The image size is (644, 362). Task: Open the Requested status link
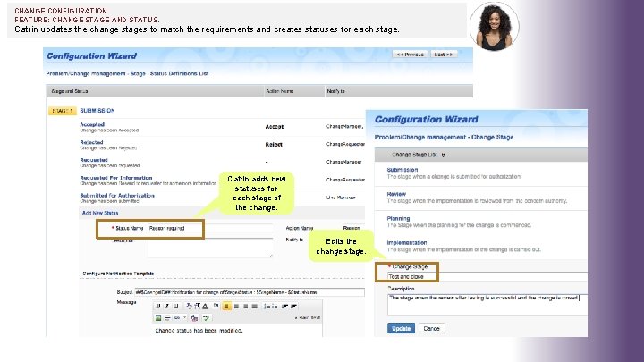point(94,160)
